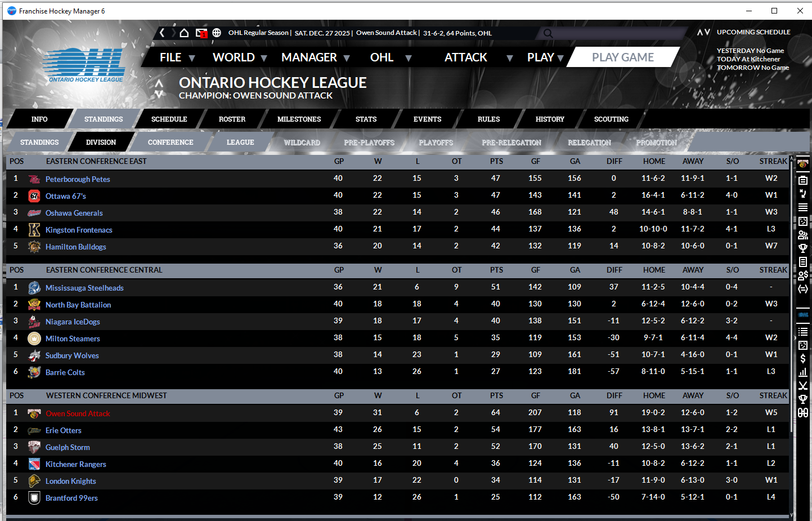The width and height of the screenshot is (812, 521).
Task: Open the Owen Sound Attack team link
Action: pyautogui.click(x=78, y=413)
